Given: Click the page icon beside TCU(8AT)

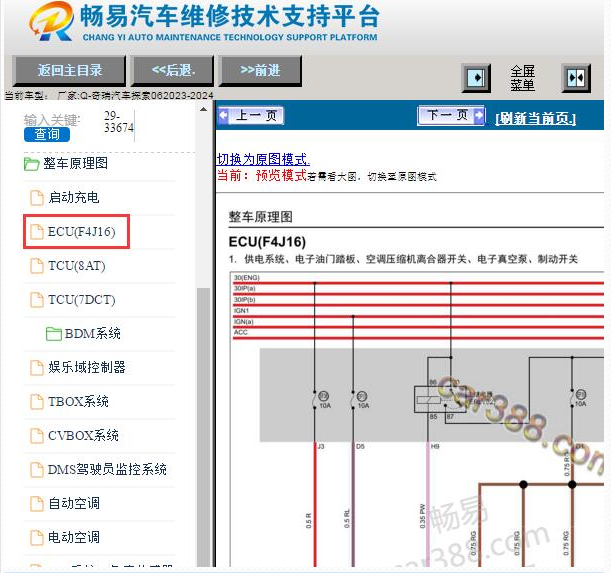Looking at the screenshot, I should (x=37, y=266).
